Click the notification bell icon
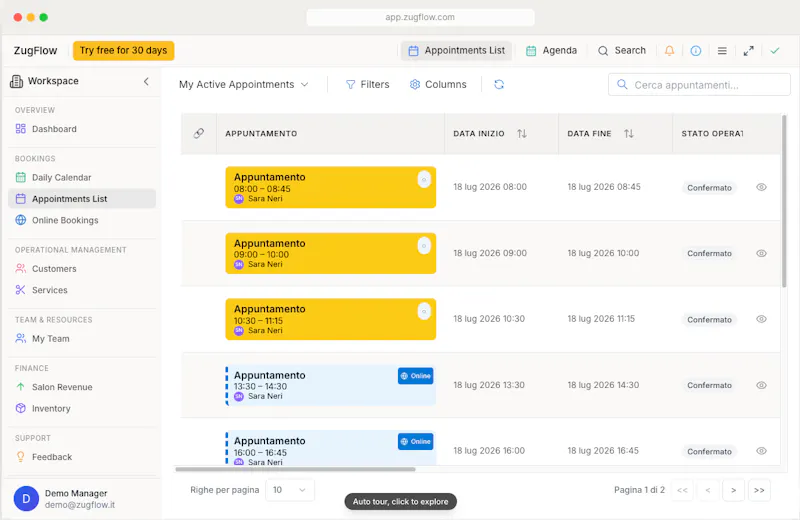This screenshot has width=800, height=520. [x=669, y=51]
